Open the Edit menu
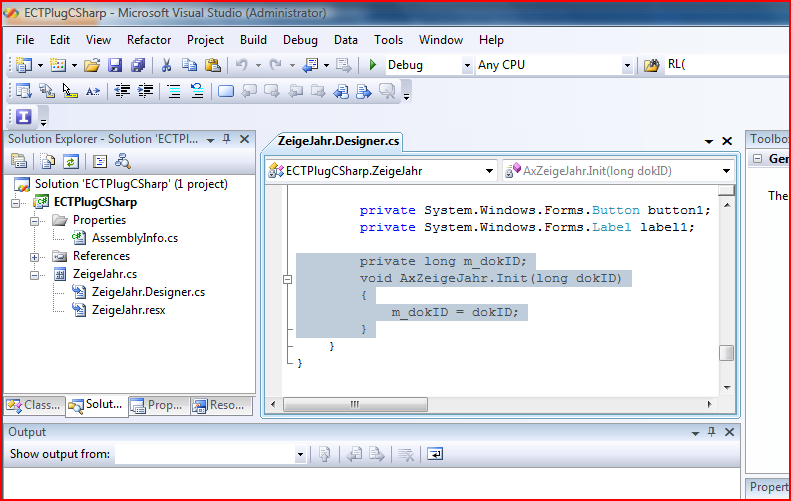 60,40
